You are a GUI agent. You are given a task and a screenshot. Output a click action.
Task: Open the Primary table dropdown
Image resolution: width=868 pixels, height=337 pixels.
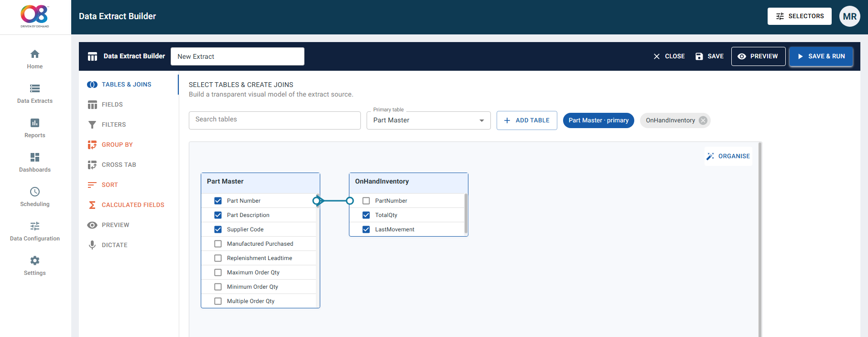pyautogui.click(x=429, y=120)
